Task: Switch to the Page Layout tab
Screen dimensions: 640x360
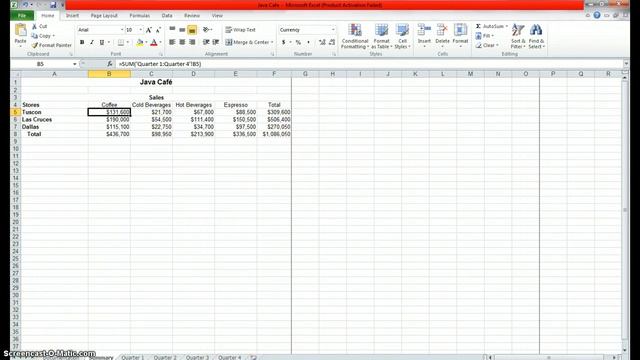Action: tap(104, 16)
